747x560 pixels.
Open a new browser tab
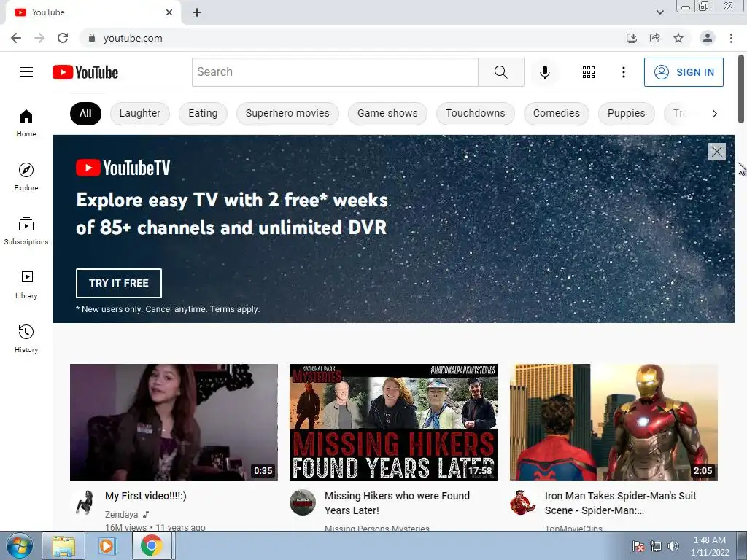[x=197, y=12]
